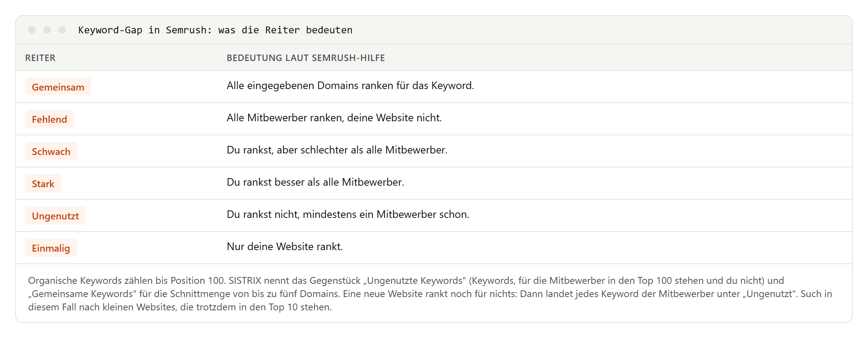This screenshot has width=868, height=338.
Task: Click the Ungenutzt tag
Action: click(55, 216)
